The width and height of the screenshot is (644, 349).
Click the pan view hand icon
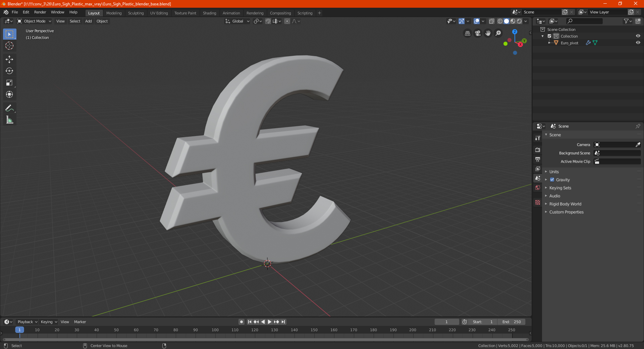[488, 33]
